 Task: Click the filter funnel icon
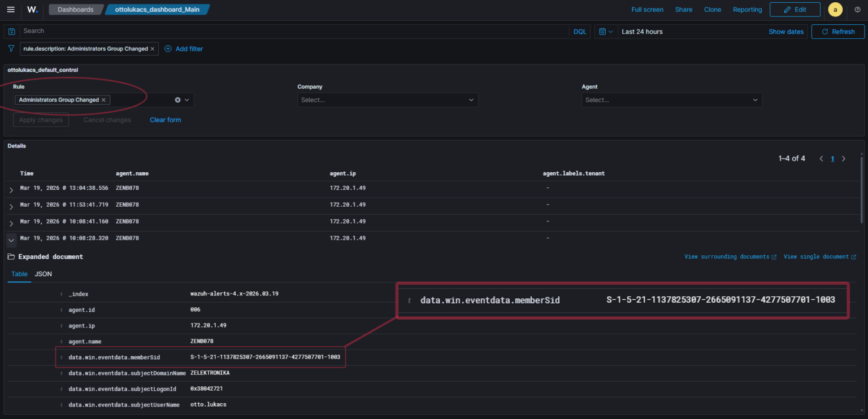tap(11, 49)
